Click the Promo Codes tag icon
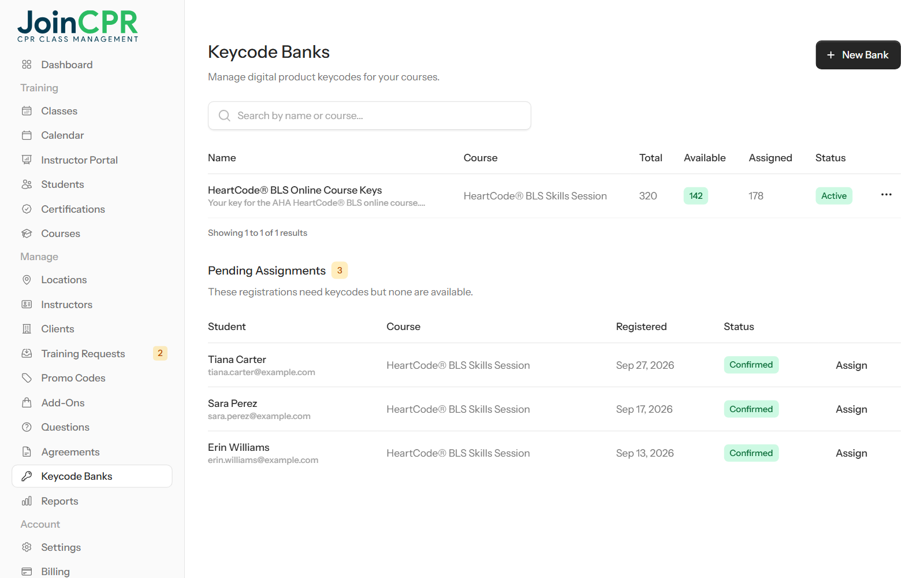Viewport: 924px width, 578px height. 27,378
